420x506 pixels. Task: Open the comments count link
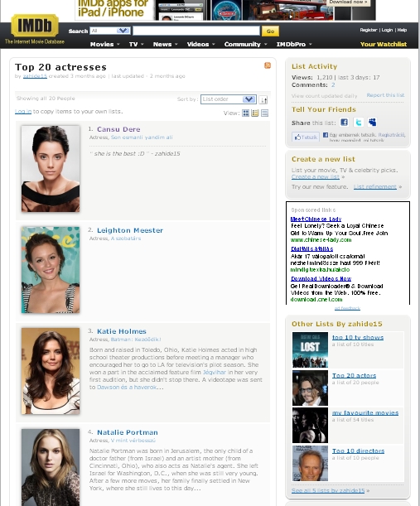tap(333, 84)
